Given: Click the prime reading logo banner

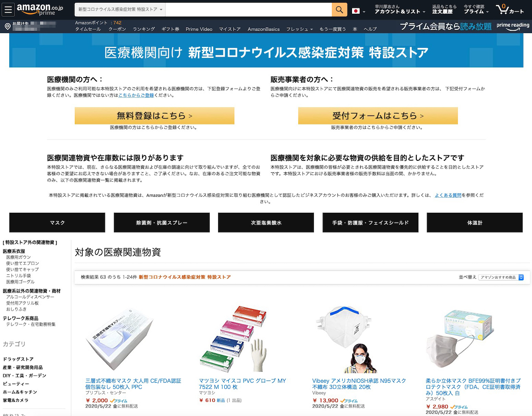Looking at the screenshot, I should tap(513, 27).
